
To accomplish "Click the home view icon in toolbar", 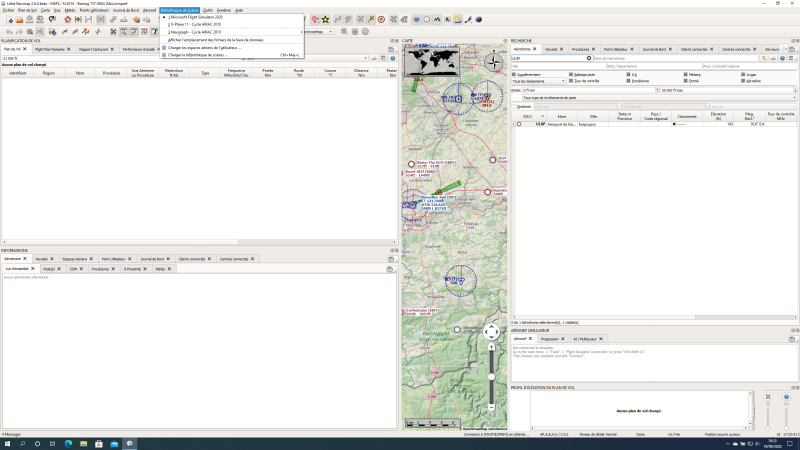I will coord(67,19).
